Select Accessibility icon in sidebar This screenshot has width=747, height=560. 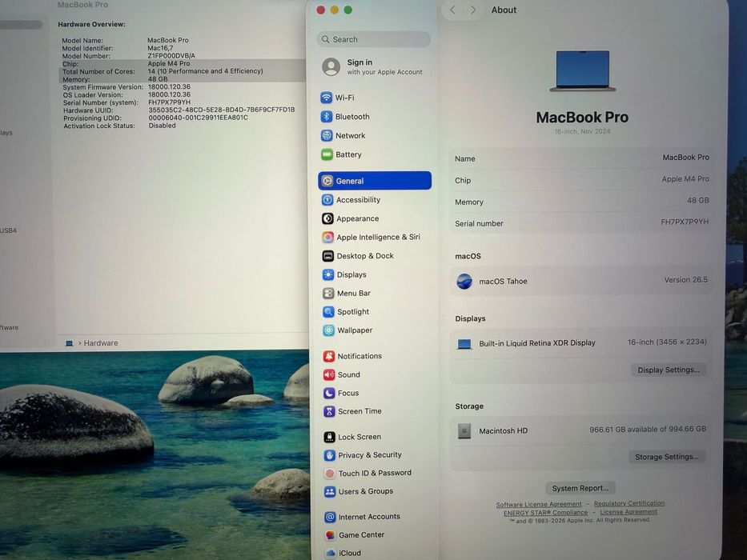coord(327,200)
